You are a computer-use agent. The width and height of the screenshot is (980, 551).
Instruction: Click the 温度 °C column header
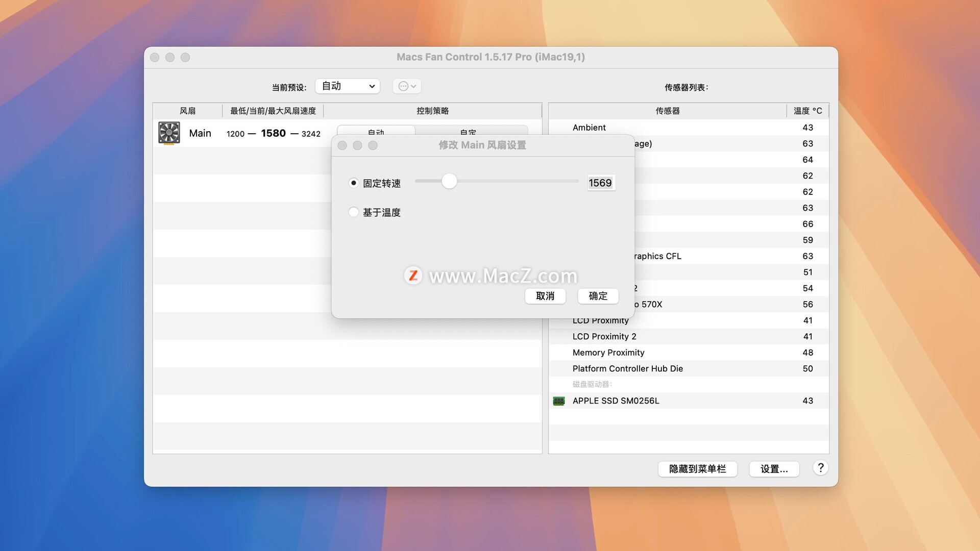[807, 111]
